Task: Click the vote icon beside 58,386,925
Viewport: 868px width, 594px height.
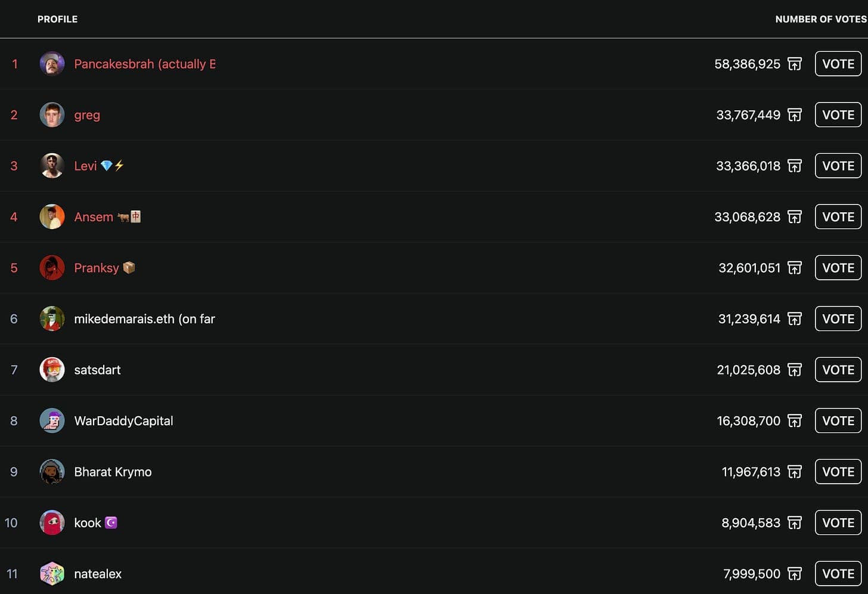Action: [x=795, y=64]
